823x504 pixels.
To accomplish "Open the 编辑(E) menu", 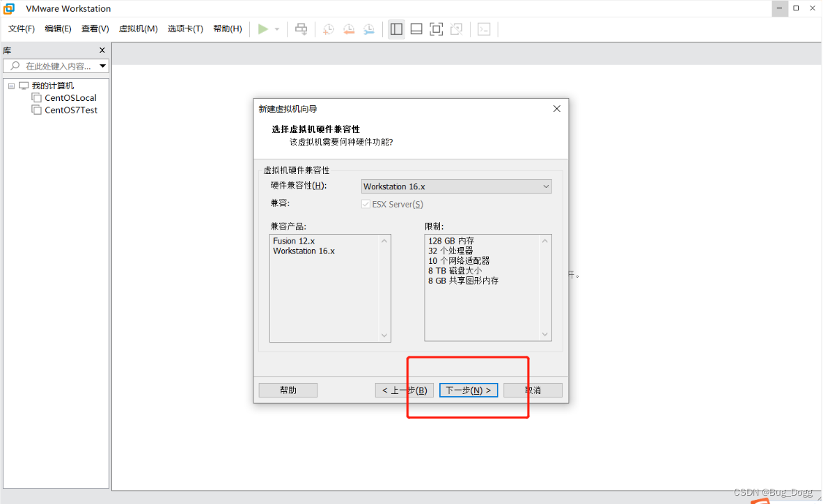I will (x=58, y=29).
